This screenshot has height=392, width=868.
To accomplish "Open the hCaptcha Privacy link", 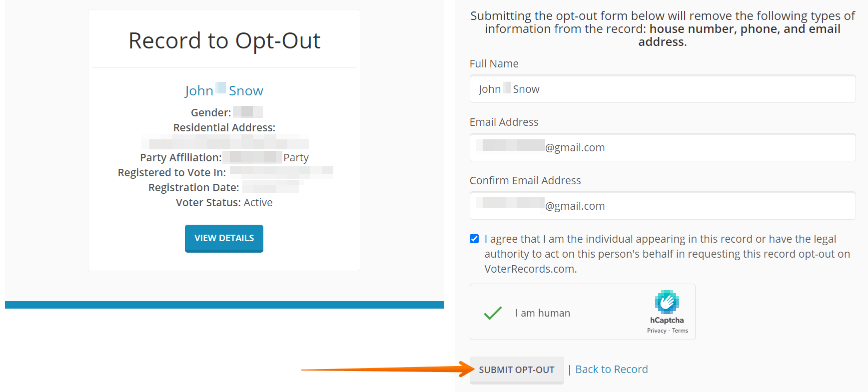I will coord(656,330).
